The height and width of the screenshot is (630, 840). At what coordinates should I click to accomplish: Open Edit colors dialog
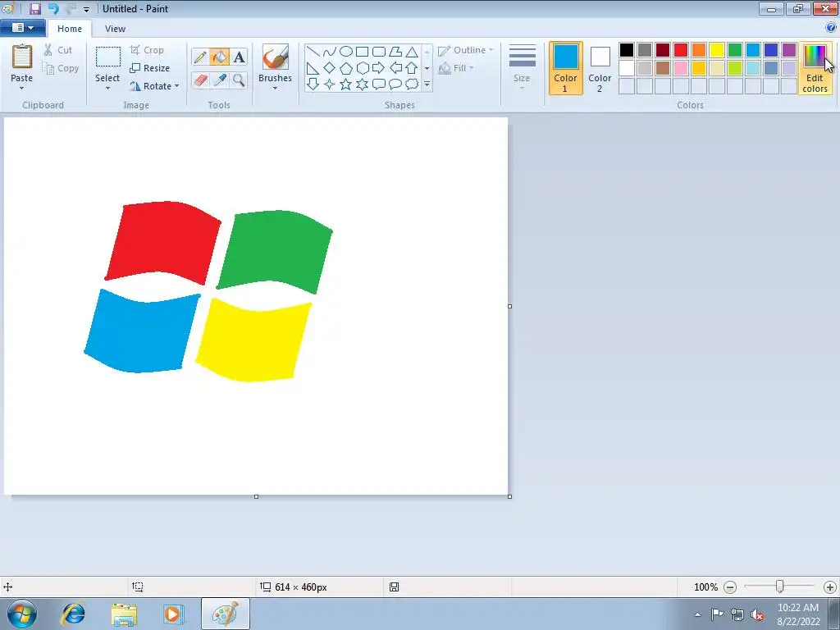coord(815,68)
